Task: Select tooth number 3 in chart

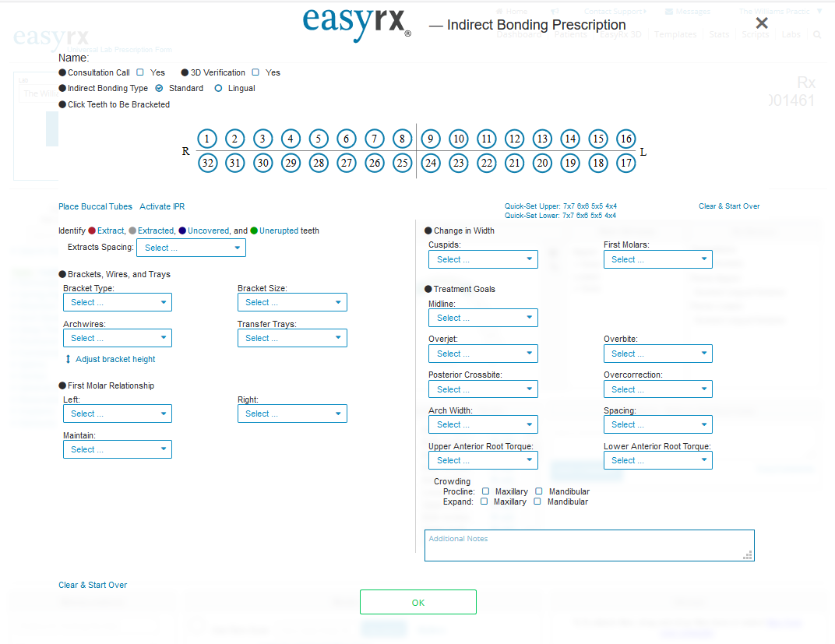Action: [x=262, y=139]
